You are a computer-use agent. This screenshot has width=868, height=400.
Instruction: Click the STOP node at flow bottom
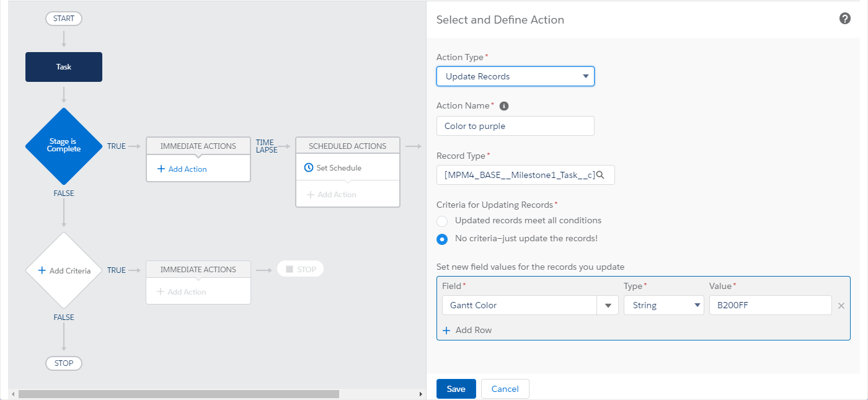(64, 363)
